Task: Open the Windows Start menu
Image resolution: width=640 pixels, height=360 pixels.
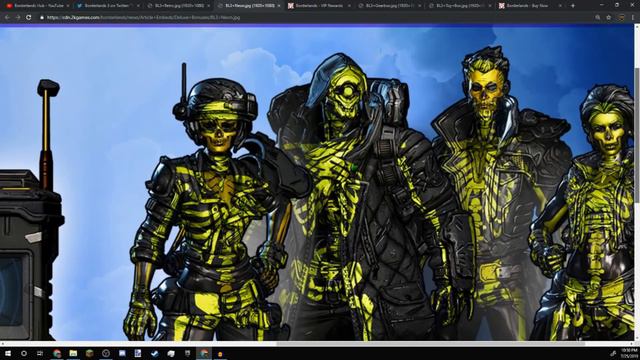Action: click(7, 353)
